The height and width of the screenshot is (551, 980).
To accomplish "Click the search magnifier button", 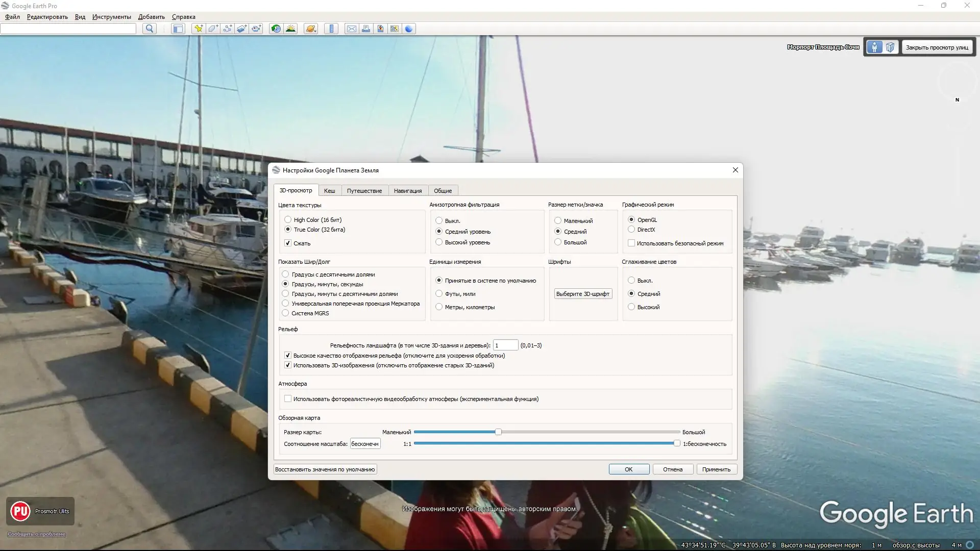I will [x=149, y=29].
